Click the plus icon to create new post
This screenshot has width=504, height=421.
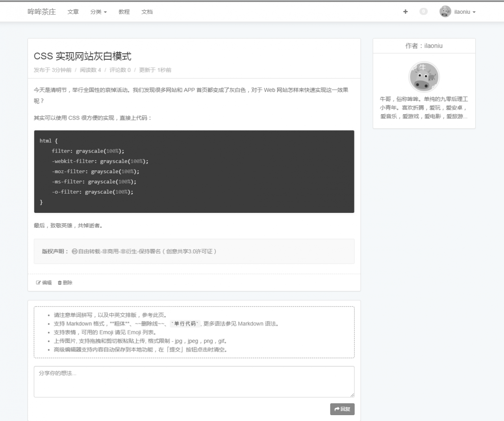point(405,12)
